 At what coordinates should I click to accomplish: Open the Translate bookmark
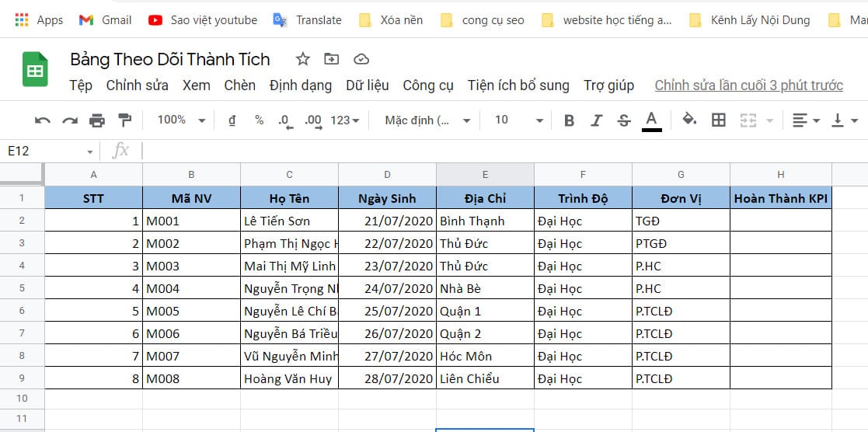point(307,20)
